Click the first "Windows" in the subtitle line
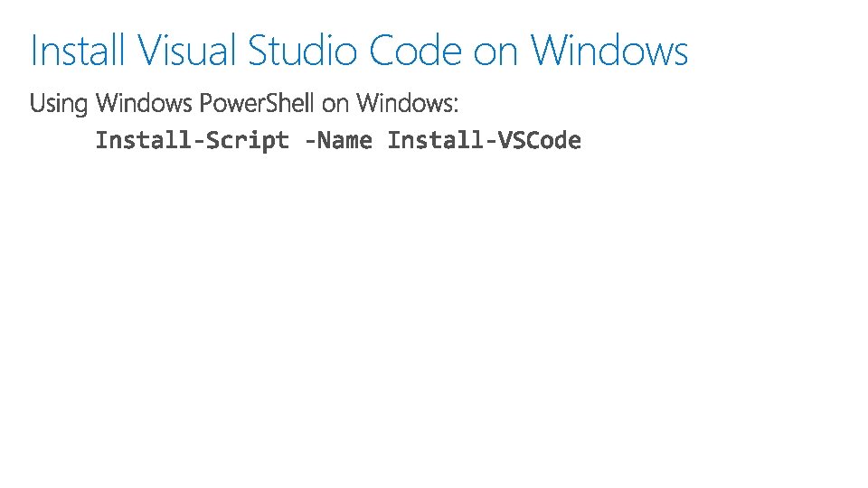The image size is (868, 488). click(144, 103)
